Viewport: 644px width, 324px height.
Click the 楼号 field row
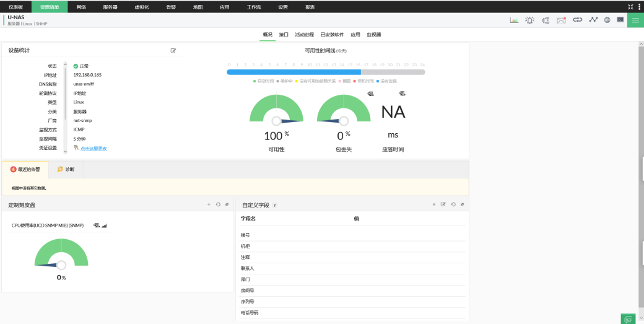352,235
